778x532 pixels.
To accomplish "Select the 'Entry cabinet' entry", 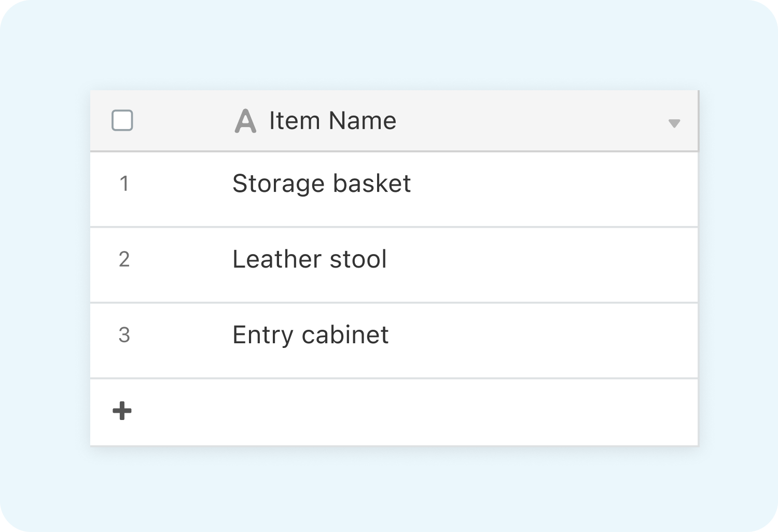I will [x=310, y=335].
